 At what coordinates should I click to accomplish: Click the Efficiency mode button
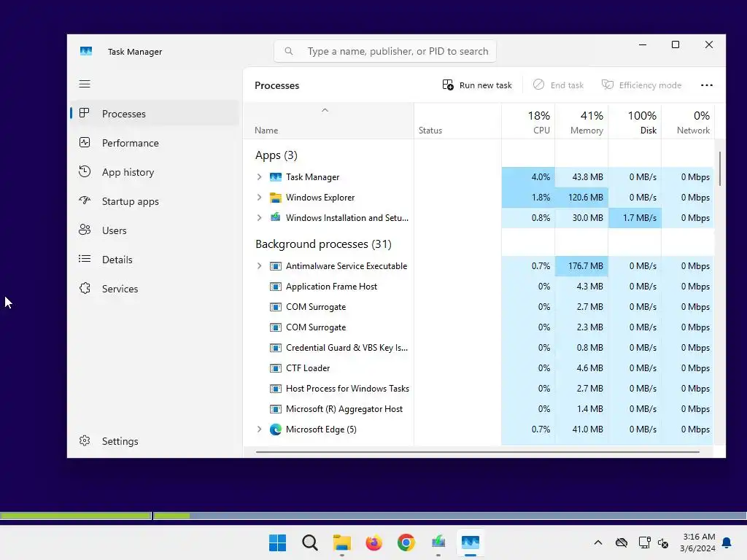pos(641,85)
